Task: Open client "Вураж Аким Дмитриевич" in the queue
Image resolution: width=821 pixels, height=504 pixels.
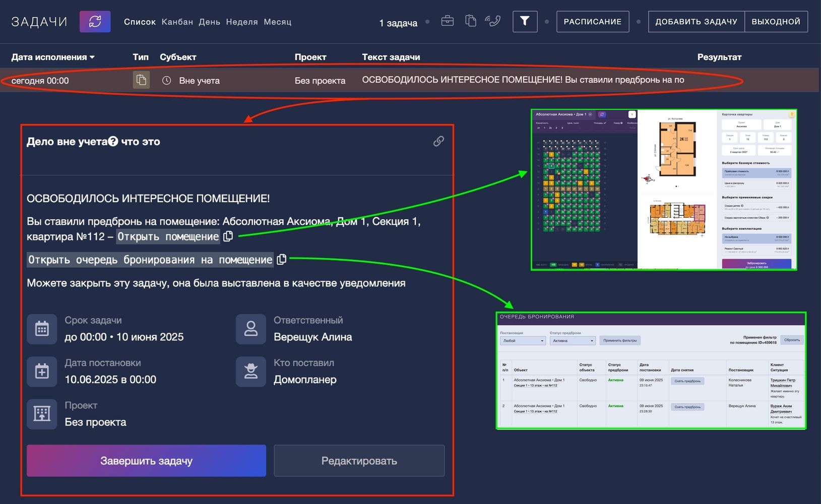Action: point(782,408)
